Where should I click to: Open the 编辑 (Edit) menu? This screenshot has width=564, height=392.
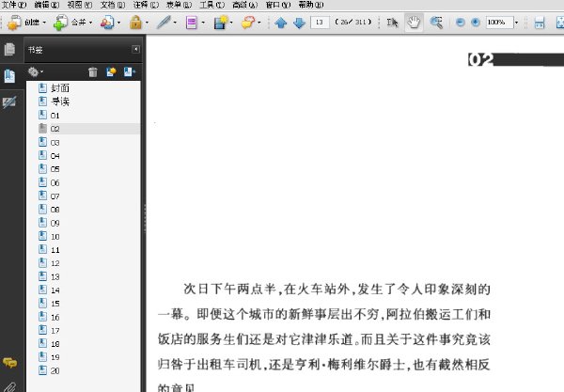pyautogui.click(x=46, y=5)
